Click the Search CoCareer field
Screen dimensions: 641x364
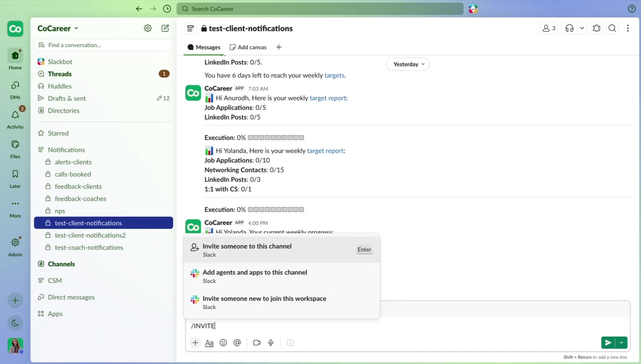[x=320, y=9]
